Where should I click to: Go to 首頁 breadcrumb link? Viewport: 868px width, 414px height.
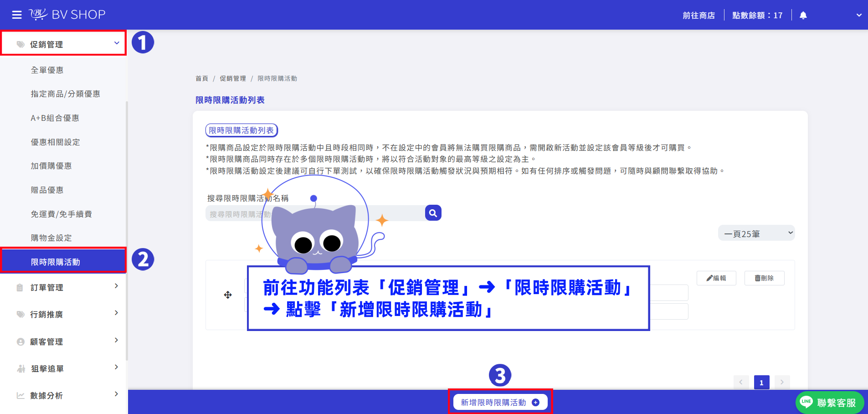coord(202,78)
